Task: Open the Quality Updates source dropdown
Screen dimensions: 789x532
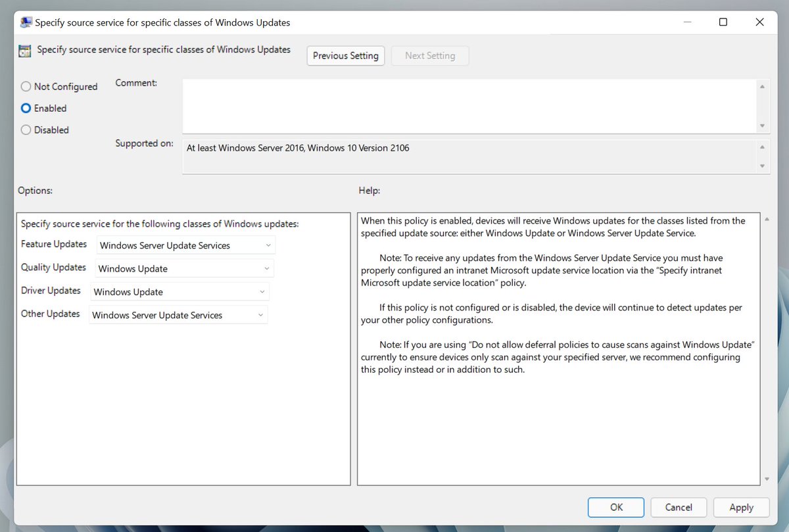Action: pos(185,268)
